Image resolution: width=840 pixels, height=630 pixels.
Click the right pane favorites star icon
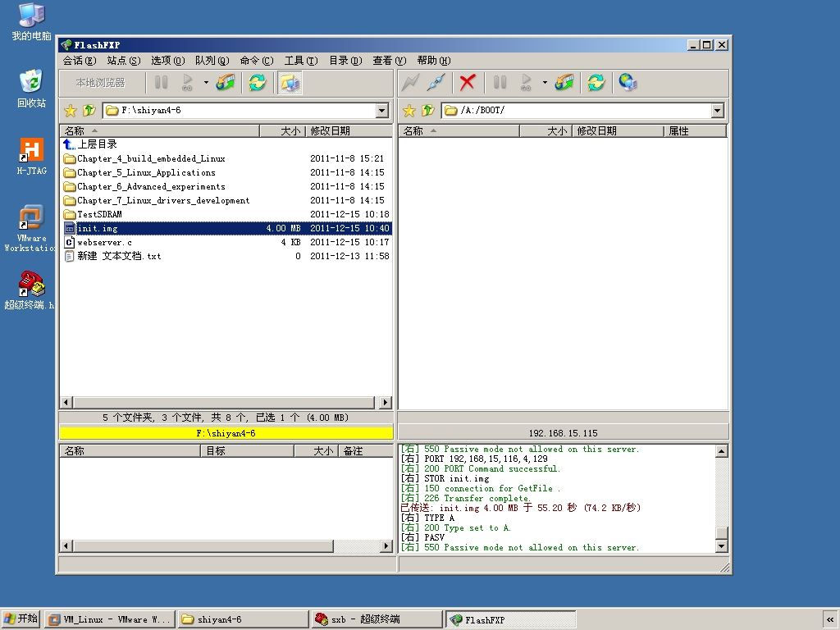point(409,111)
